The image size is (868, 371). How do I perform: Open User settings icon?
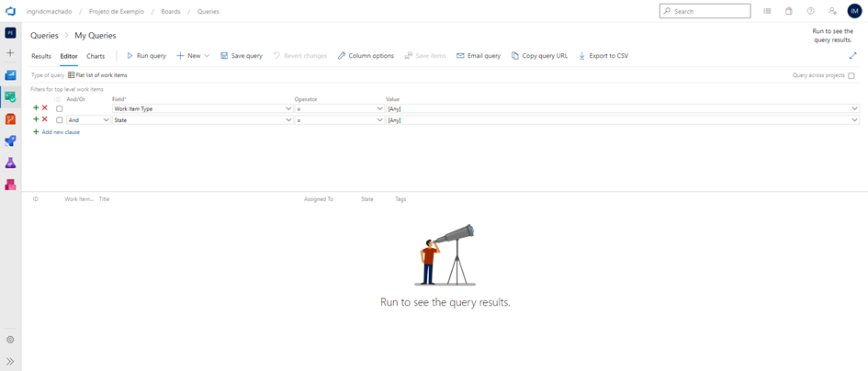click(832, 11)
